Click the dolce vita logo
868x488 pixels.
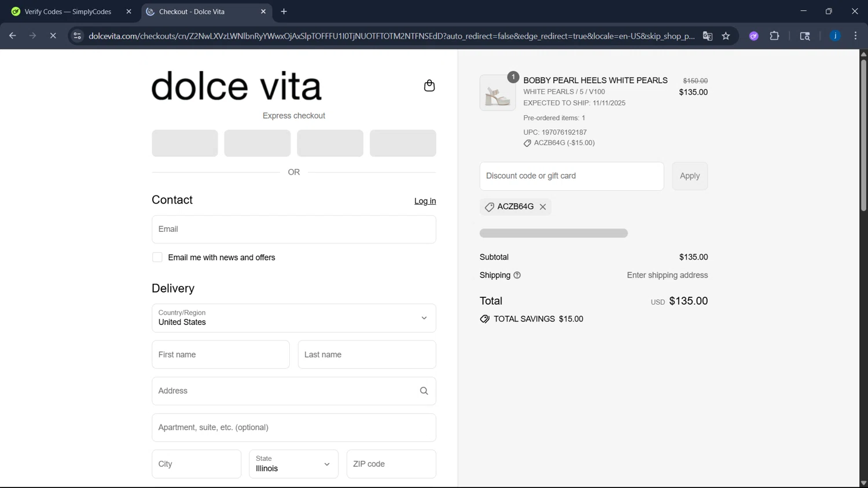(236, 86)
